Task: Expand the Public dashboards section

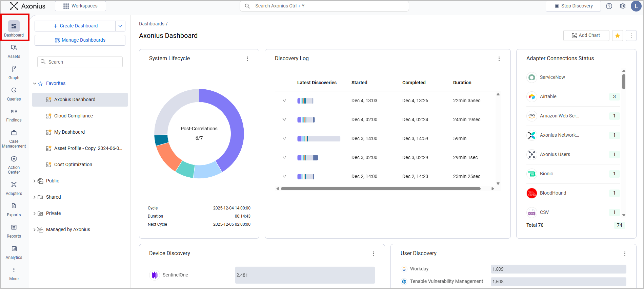Action: point(35,181)
